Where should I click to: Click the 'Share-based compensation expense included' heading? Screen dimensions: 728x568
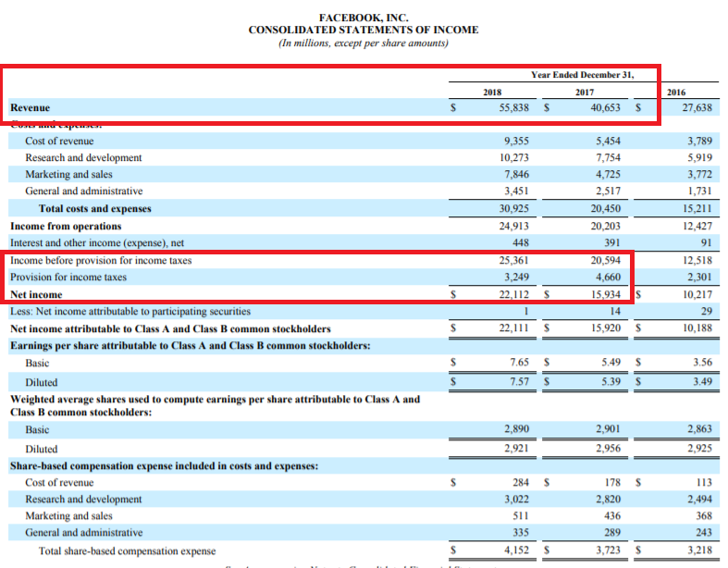click(165, 466)
